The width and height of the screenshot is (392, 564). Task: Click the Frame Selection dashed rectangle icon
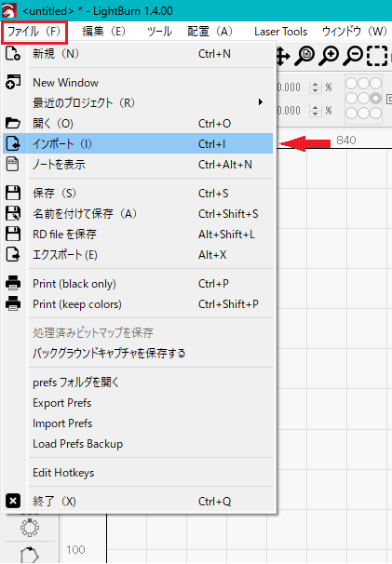(377, 56)
